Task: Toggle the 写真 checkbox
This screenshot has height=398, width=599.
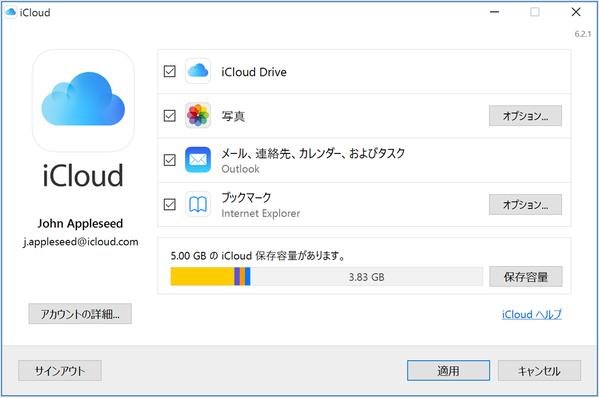Action: 170,115
